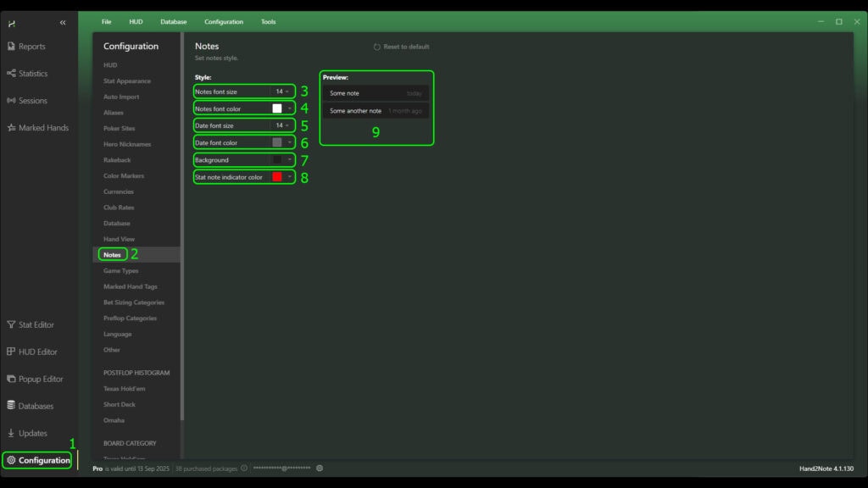Click the red Stat note indicator color swatch
Screen dimensions: 868x488
click(277, 177)
